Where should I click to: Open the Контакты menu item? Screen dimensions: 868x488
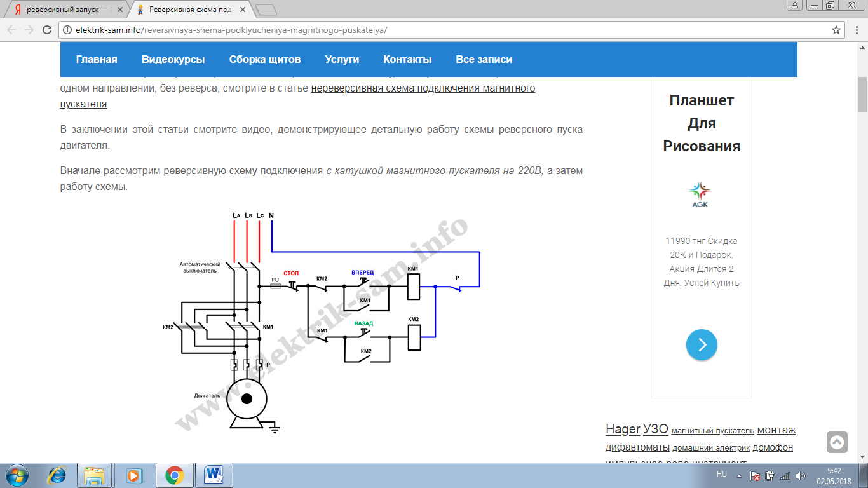coord(407,59)
